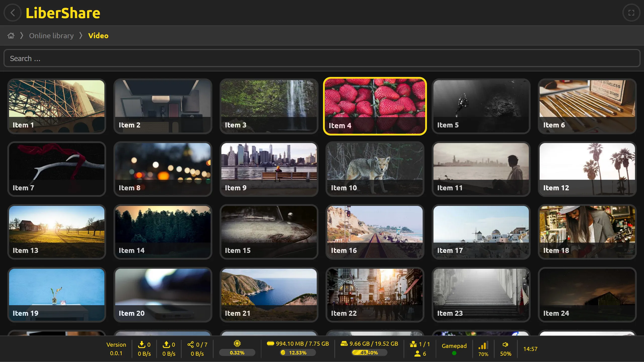Open Item 7 antler thumbnail
The width and height of the screenshot is (644, 362).
(x=57, y=169)
